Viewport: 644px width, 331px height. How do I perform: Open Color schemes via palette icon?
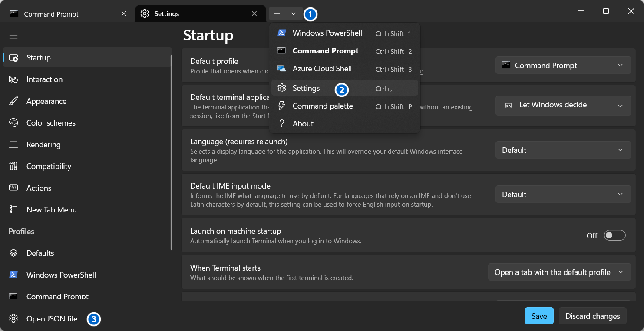point(13,123)
